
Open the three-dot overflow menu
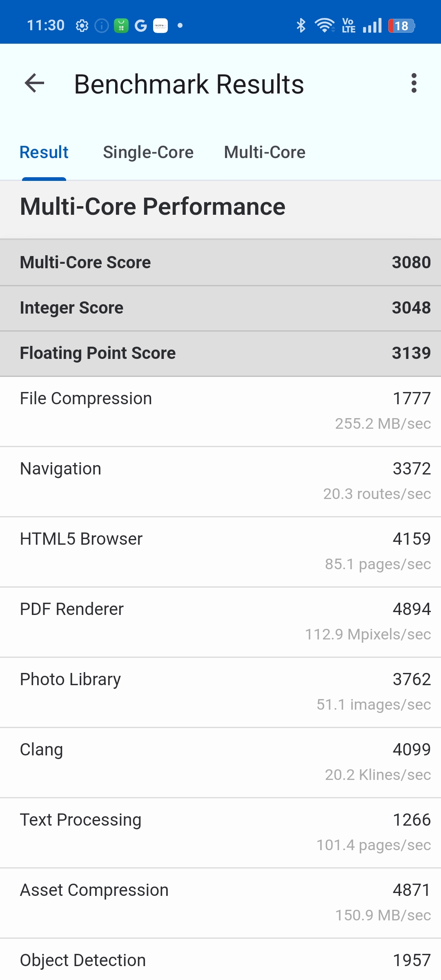tap(414, 83)
